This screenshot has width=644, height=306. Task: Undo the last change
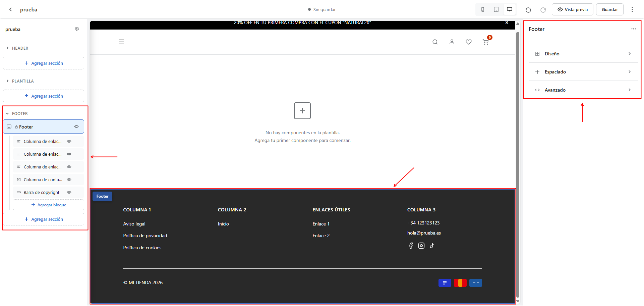(528, 10)
